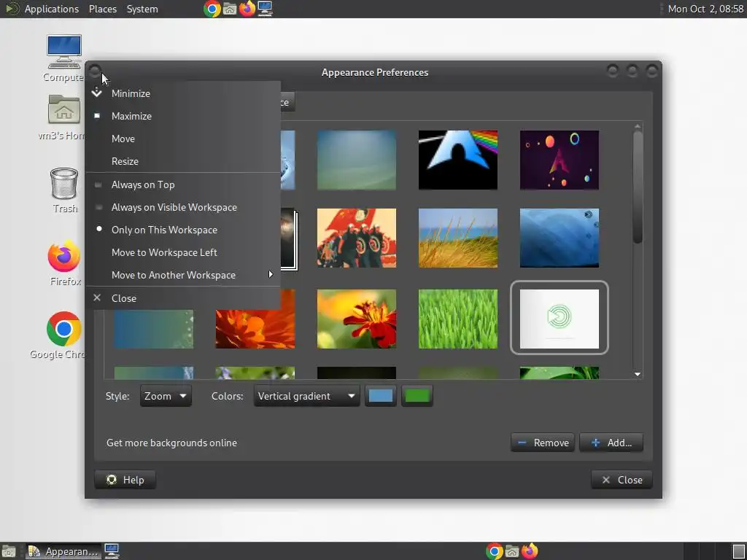The width and height of the screenshot is (747, 560).
Task: Click the green gradient color swatch
Action: point(417,396)
